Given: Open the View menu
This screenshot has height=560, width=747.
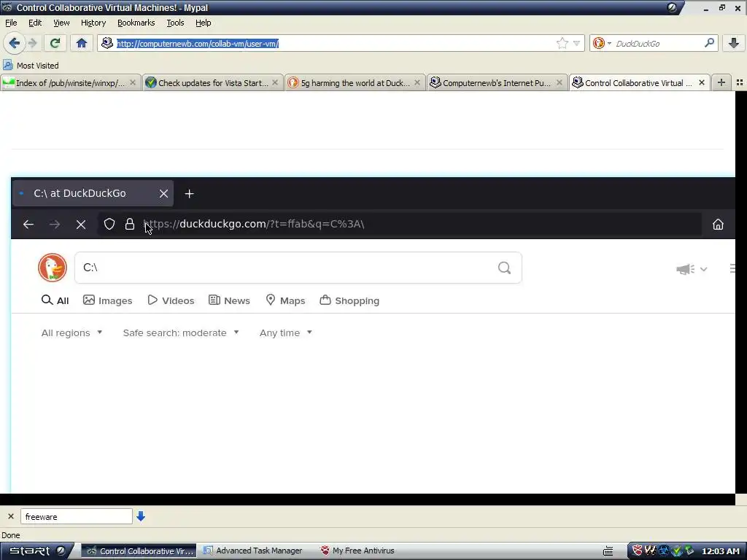Looking at the screenshot, I should click(x=61, y=23).
